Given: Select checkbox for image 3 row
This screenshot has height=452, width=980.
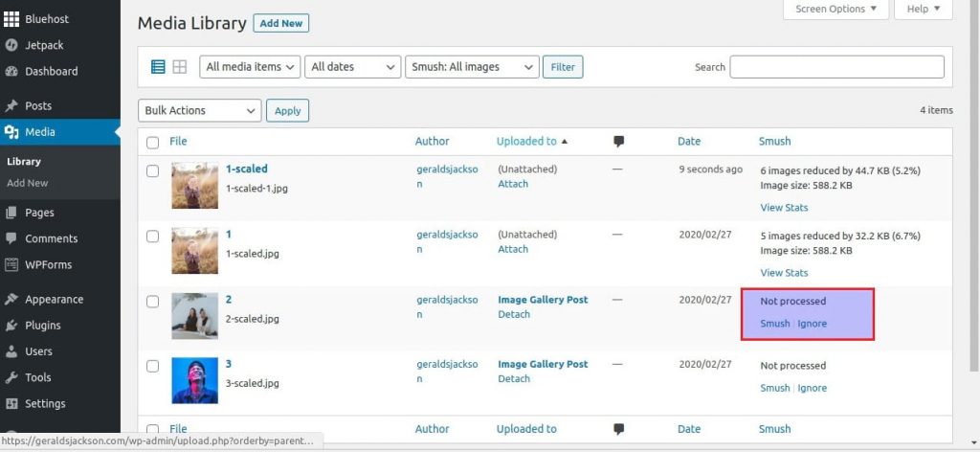Looking at the screenshot, I should 152,367.
